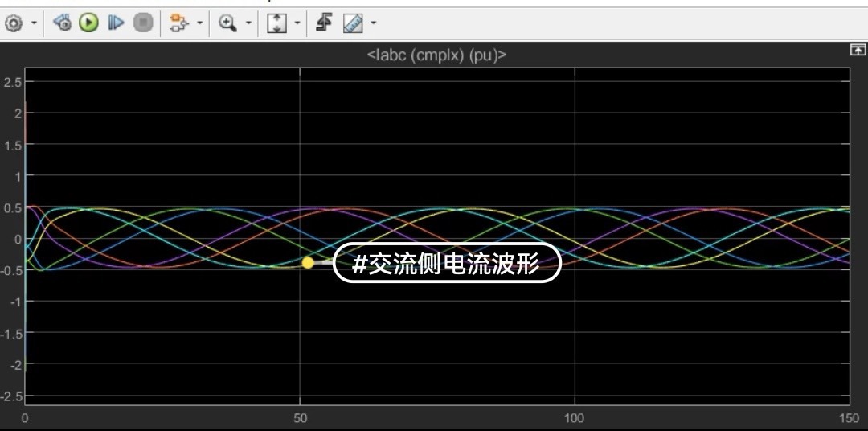Open the scope configuration properties gear
The width and height of the screenshot is (868, 431).
[x=13, y=23]
